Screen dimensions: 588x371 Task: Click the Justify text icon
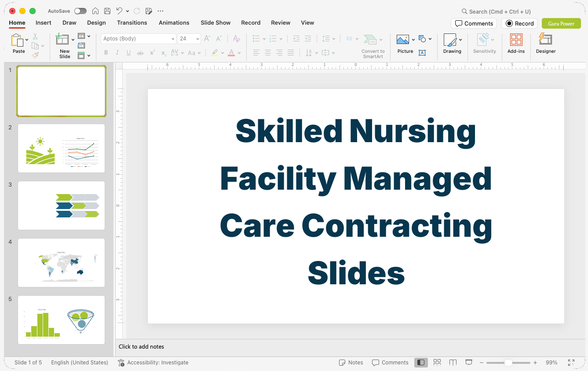pos(291,53)
